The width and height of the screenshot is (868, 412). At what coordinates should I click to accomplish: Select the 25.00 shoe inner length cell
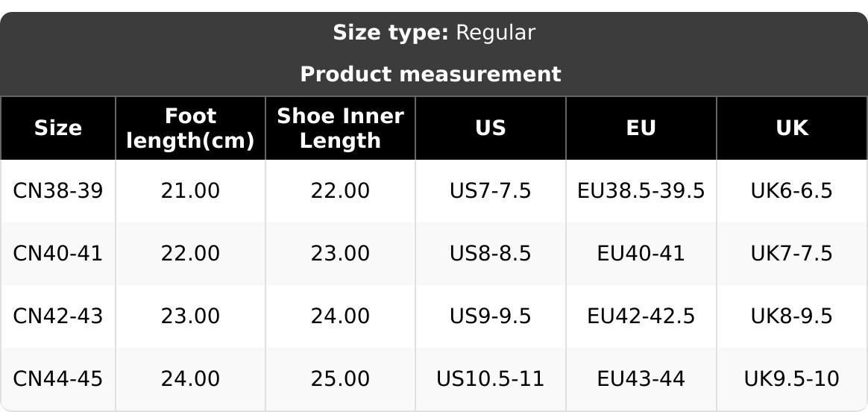pos(340,379)
